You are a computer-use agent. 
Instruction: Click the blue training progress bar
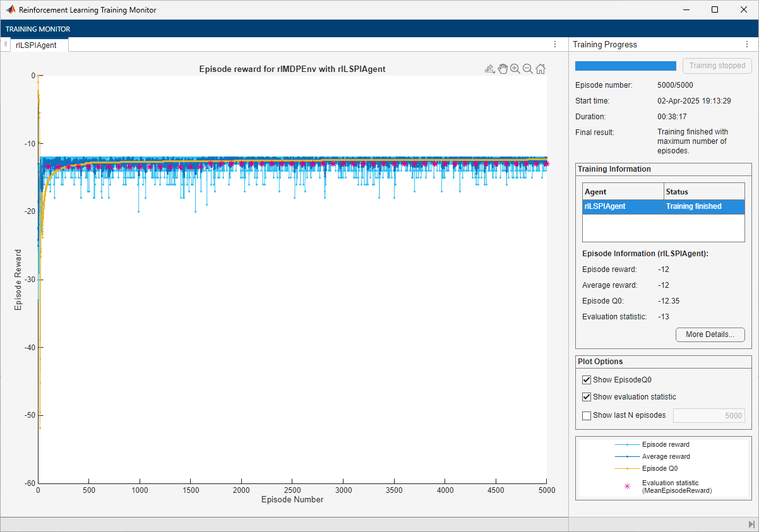pyautogui.click(x=625, y=66)
